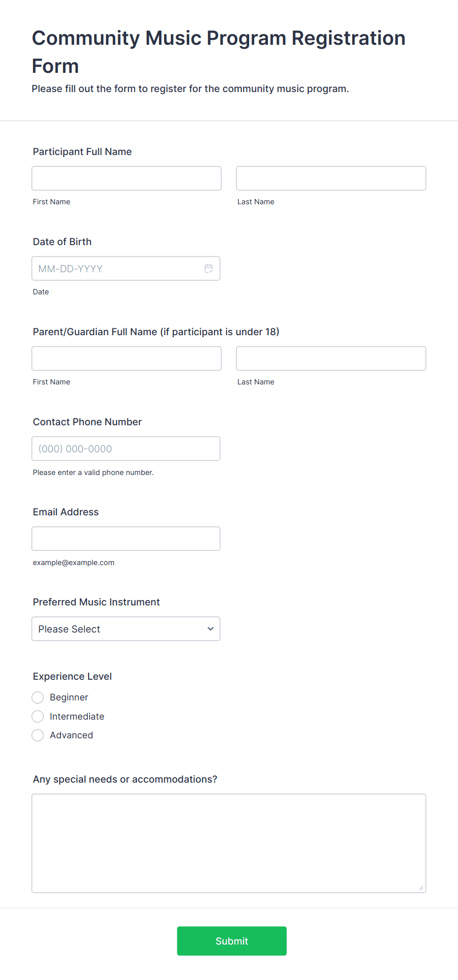Open the calendar date picker icon
This screenshot has height=980, width=458.
(x=209, y=268)
